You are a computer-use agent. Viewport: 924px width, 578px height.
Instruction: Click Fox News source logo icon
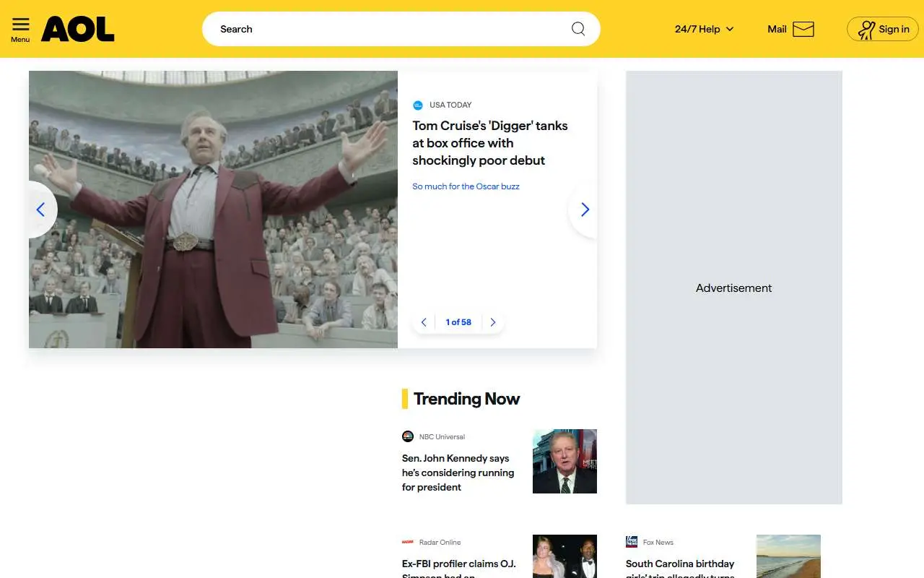click(632, 542)
